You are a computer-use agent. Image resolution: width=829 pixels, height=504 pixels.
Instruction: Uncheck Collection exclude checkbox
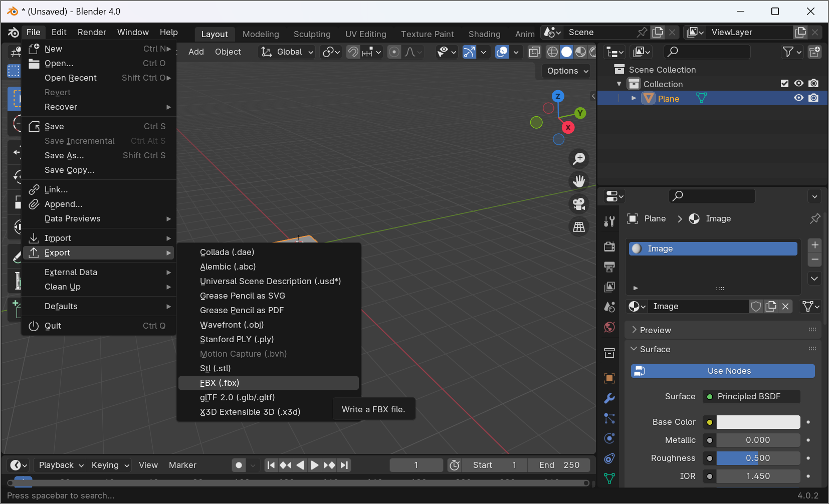point(784,84)
